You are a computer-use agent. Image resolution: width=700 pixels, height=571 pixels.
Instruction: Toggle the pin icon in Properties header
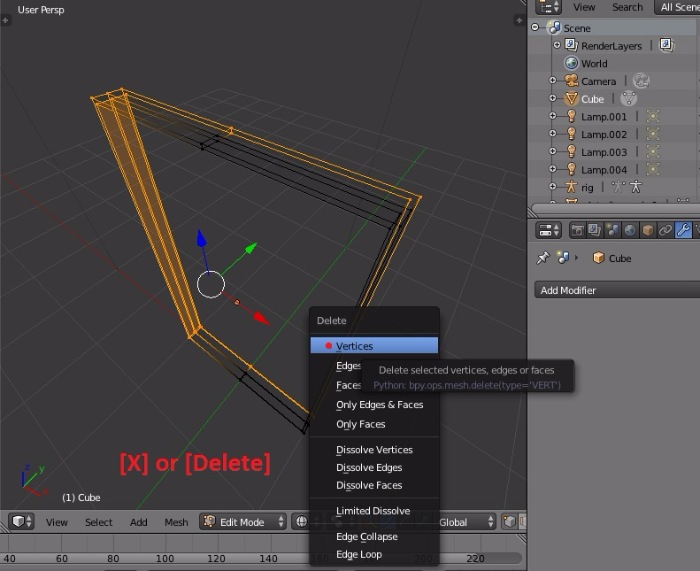pos(543,258)
